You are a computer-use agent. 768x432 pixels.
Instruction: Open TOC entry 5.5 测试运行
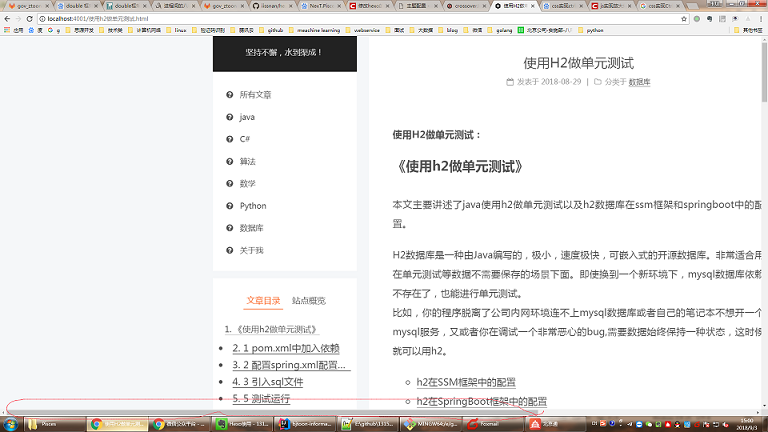click(261, 399)
